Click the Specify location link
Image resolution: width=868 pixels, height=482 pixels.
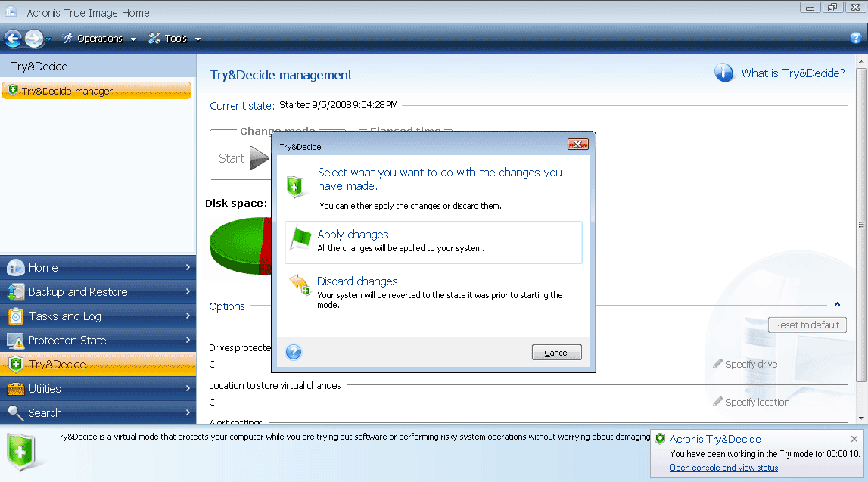[758, 403]
